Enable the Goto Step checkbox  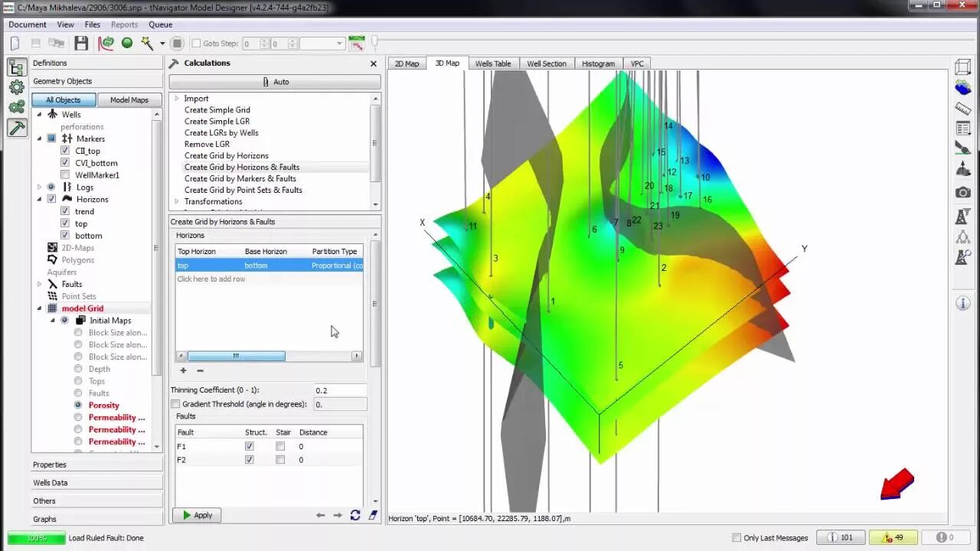[196, 44]
